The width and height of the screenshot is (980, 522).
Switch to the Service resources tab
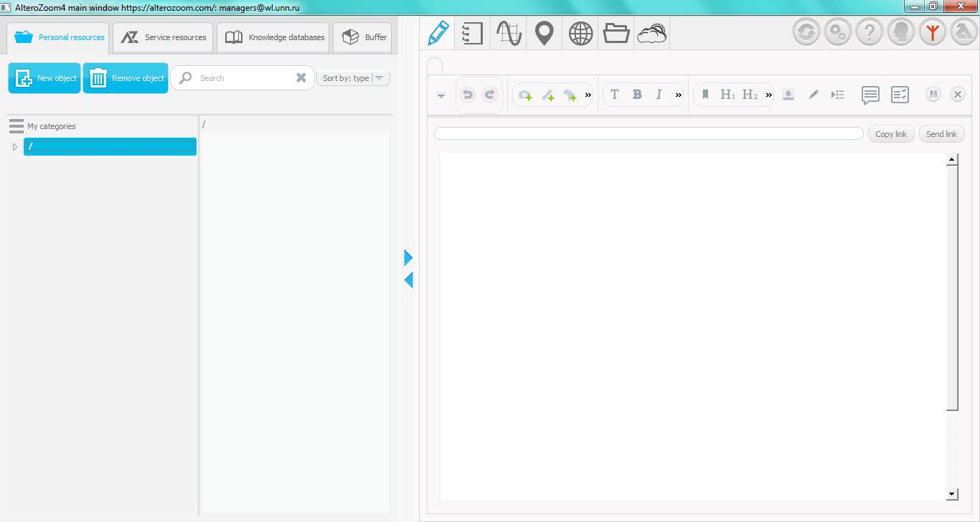point(164,37)
